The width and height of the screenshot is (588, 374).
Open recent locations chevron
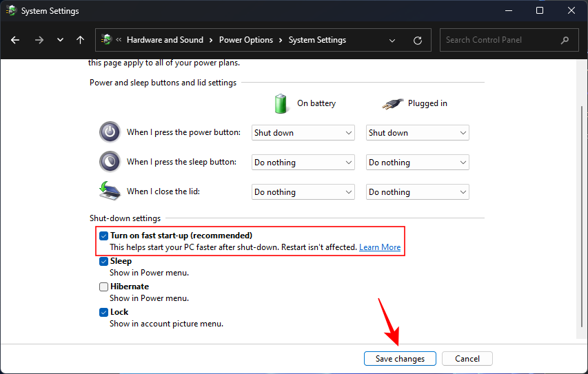click(60, 40)
